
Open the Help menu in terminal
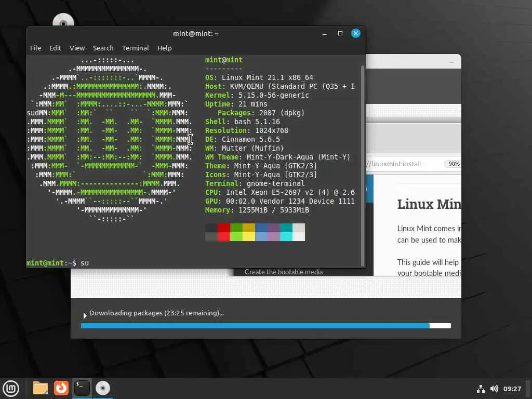(x=165, y=48)
